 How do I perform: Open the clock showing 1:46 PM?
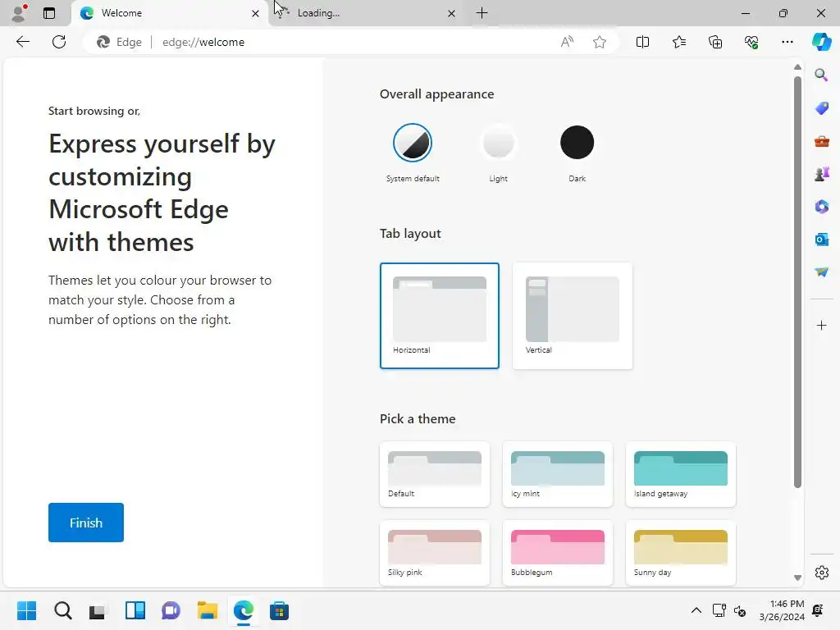click(x=782, y=610)
